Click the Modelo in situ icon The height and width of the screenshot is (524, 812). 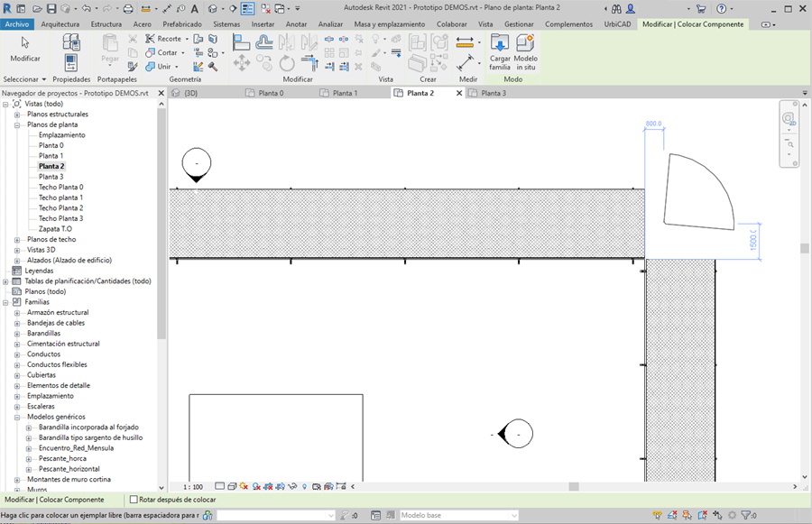point(525,42)
